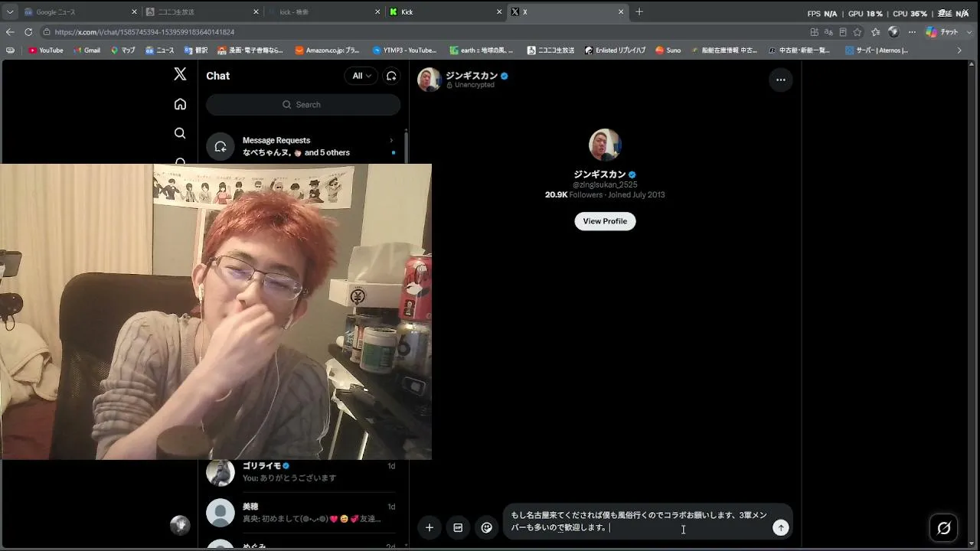Open the tab list dropdown
980x551 pixels.
(x=10, y=12)
